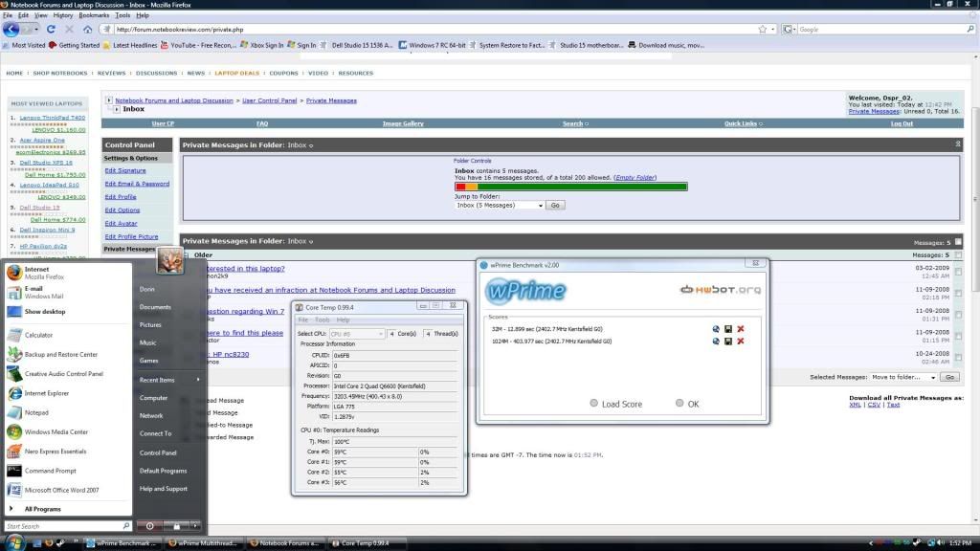The height and width of the screenshot is (551, 980).
Task: Click the Edit Avatar link
Action: click(x=121, y=223)
